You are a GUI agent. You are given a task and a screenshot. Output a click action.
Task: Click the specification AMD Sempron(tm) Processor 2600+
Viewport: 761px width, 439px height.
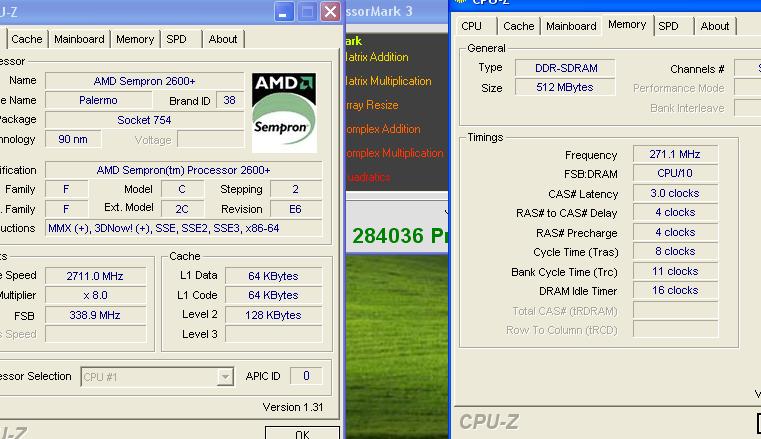183,170
